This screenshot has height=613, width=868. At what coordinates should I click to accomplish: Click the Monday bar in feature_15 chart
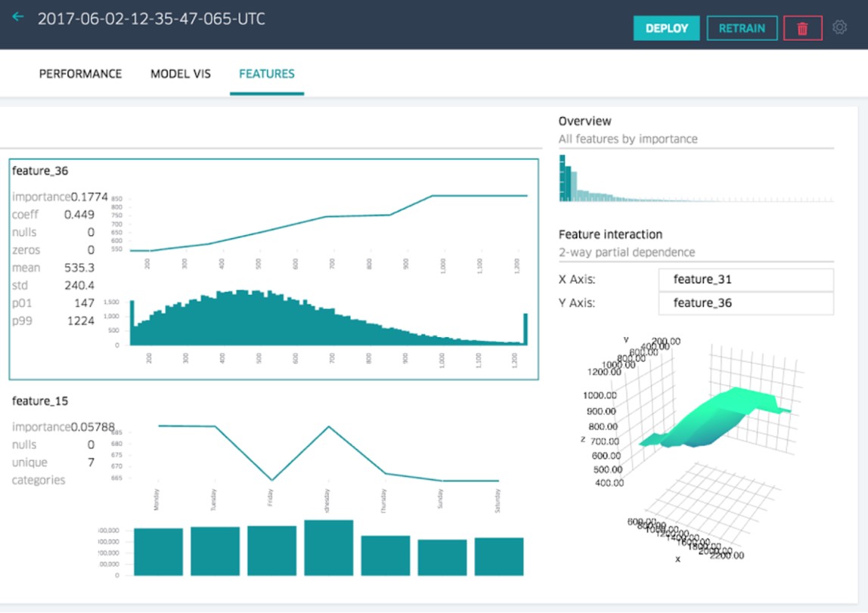[158, 552]
